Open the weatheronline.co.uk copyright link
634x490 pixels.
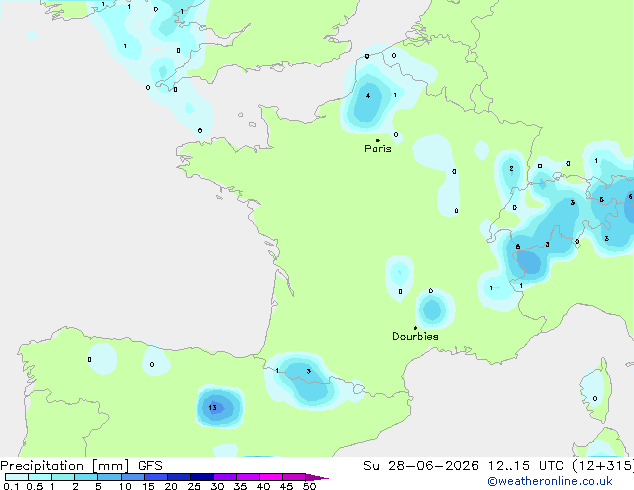pyautogui.click(x=549, y=481)
